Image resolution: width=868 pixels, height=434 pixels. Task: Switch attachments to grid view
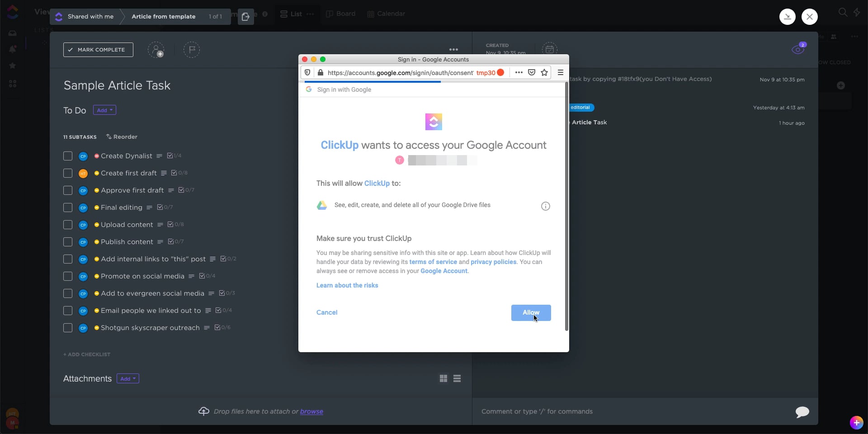coord(443,378)
